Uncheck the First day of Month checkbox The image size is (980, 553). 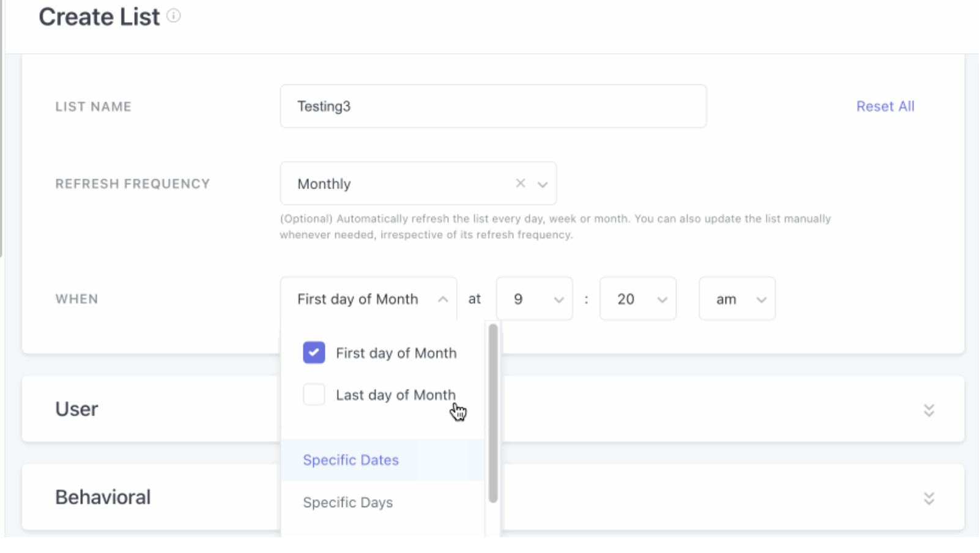314,353
